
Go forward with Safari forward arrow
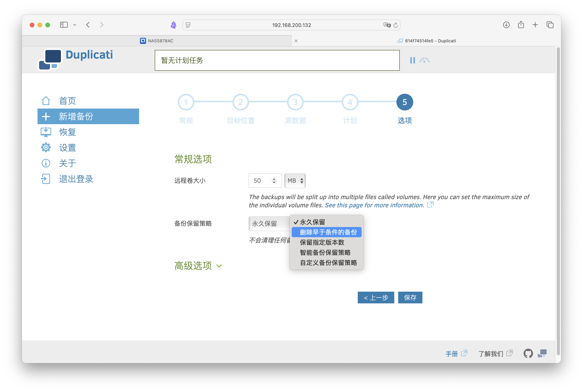[102, 25]
